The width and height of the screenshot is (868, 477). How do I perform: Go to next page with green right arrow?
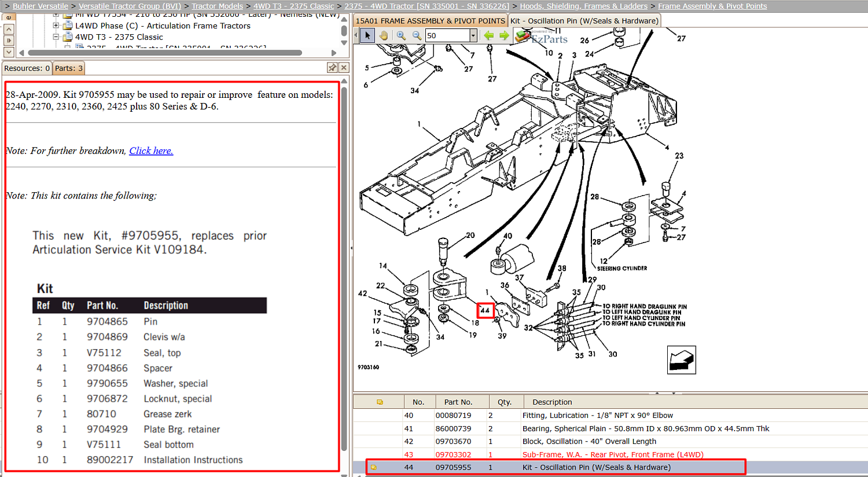point(504,36)
